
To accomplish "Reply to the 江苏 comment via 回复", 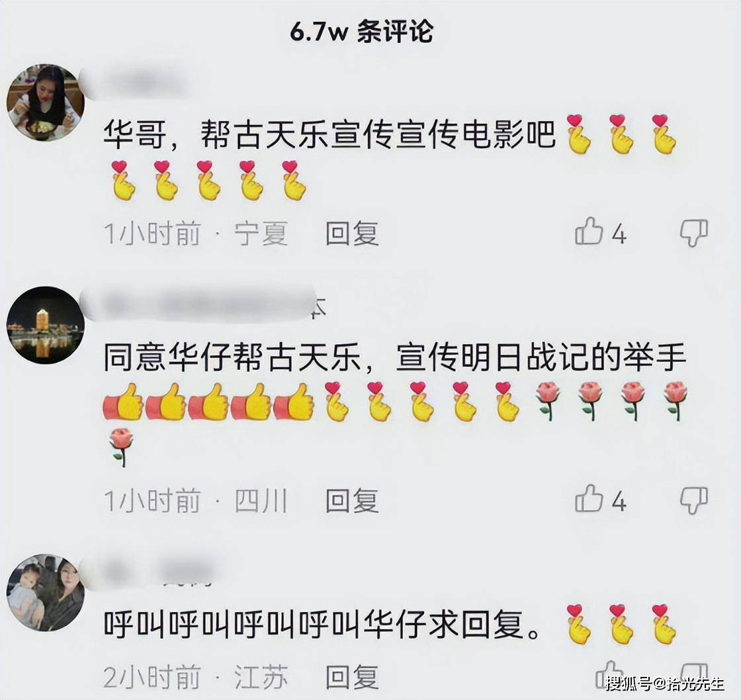I will pos(352,678).
